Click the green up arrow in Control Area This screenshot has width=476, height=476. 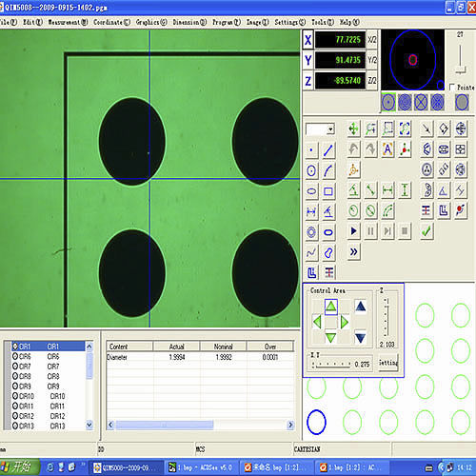[x=331, y=307]
